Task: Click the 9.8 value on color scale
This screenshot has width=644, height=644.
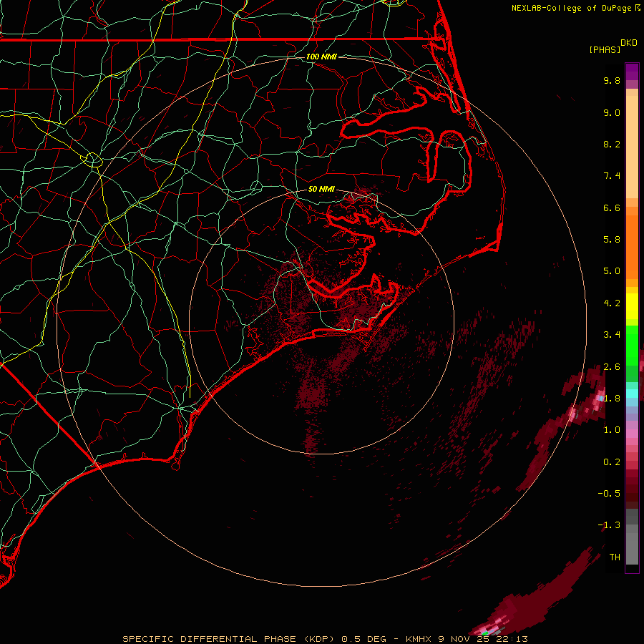Action: (612, 80)
